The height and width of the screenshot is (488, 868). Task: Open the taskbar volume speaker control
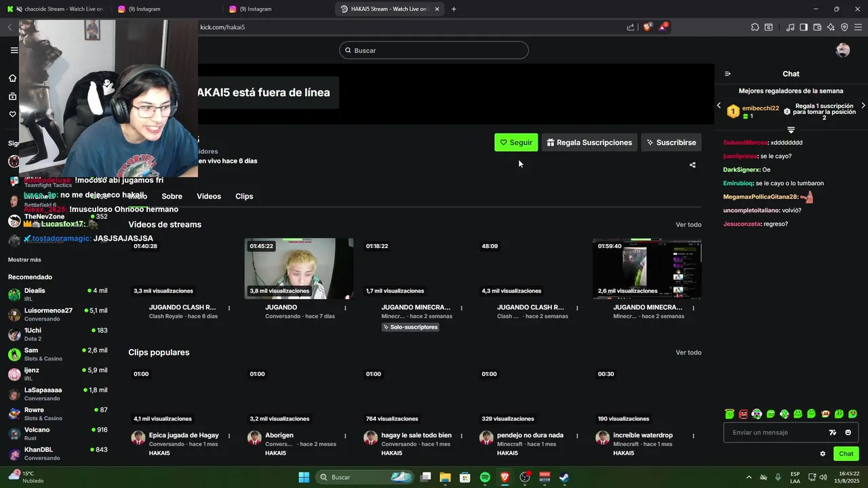pyautogui.click(x=823, y=477)
